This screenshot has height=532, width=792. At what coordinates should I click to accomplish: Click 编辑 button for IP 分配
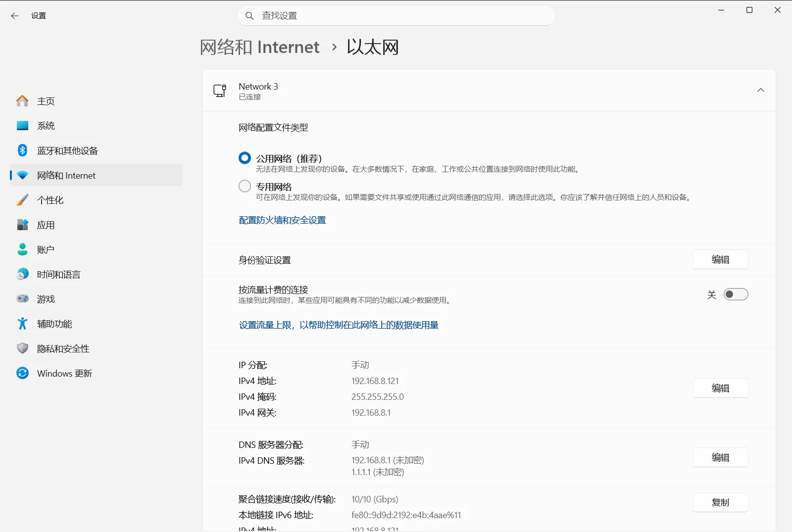[720, 388]
